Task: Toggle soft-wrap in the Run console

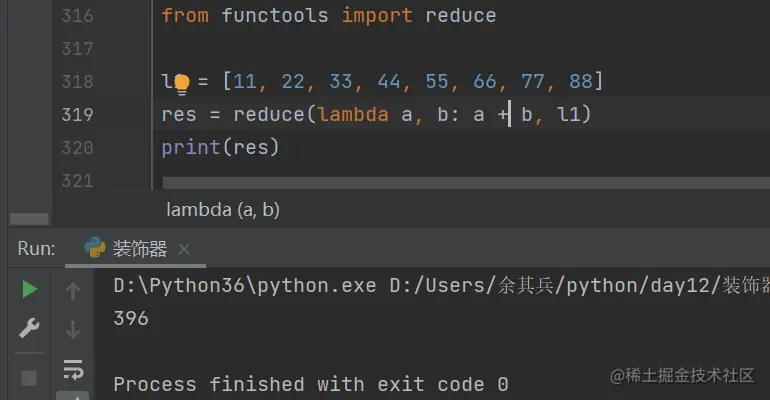Action: pyautogui.click(x=72, y=369)
